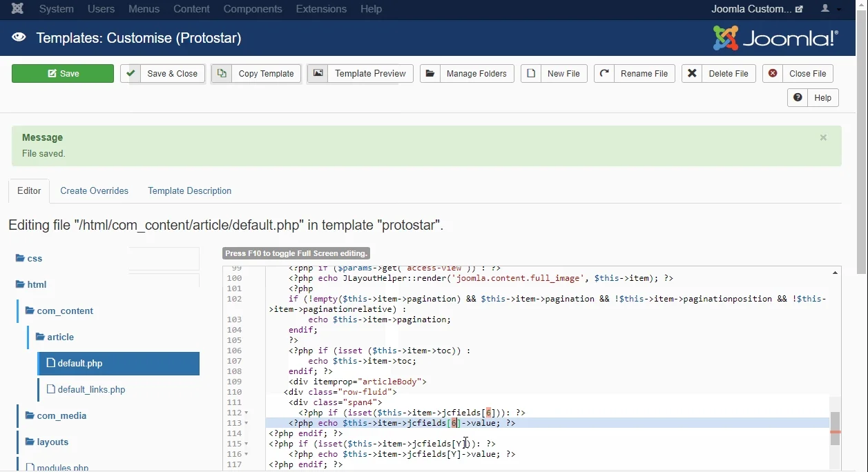This screenshot has height=472, width=868.
Task: Click the folder icon beside layouts
Action: (30, 442)
